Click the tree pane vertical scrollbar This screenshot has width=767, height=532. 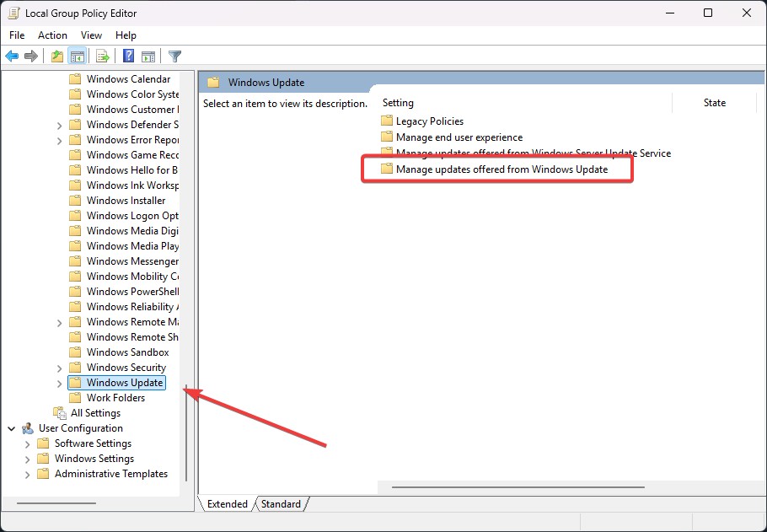(186, 433)
